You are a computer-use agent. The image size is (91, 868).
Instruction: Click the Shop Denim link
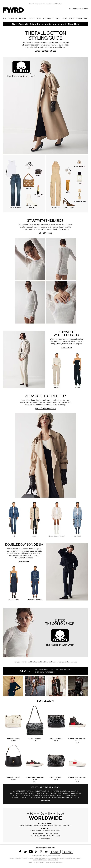coord(24,561)
